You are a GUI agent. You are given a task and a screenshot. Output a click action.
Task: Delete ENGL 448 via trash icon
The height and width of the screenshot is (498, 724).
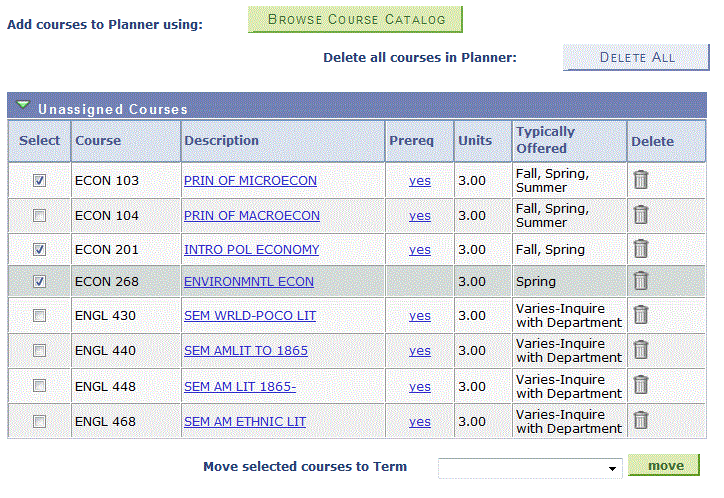pos(641,386)
